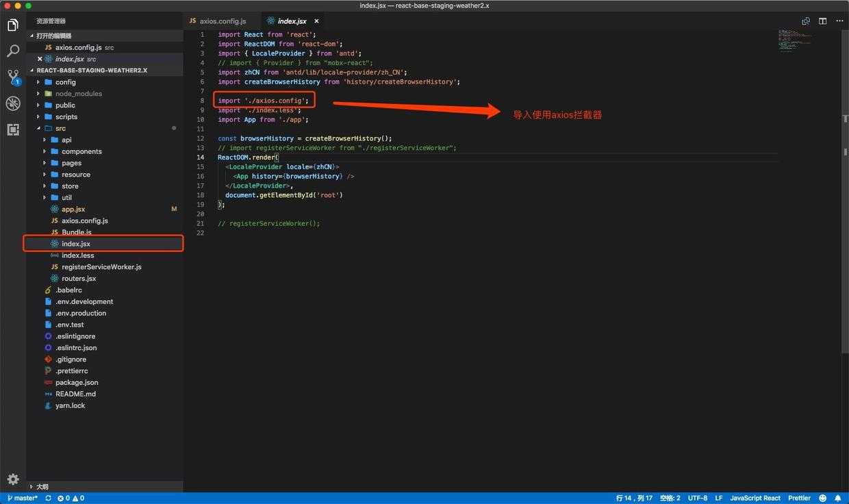This screenshot has height=504, width=849.
Task: Open the Manage gear menu
Action: click(13, 479)
